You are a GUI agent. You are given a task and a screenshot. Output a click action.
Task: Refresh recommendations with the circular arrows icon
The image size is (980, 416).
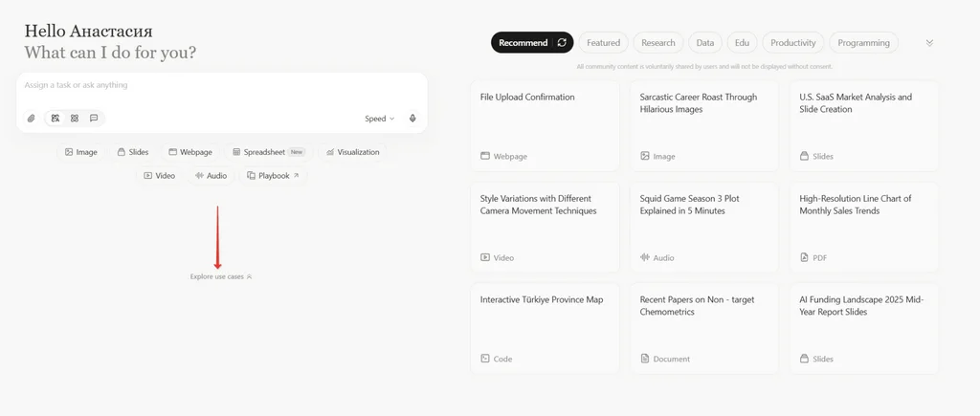562,43
